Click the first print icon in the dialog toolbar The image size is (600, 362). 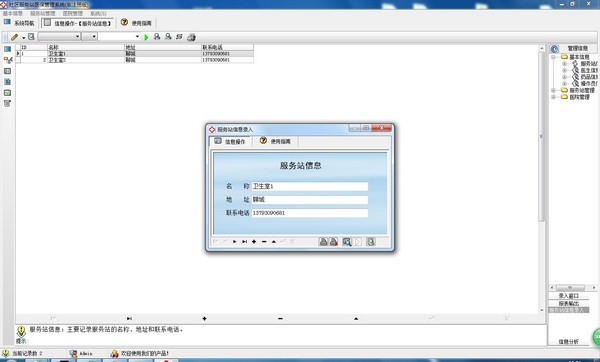point(323,242)
